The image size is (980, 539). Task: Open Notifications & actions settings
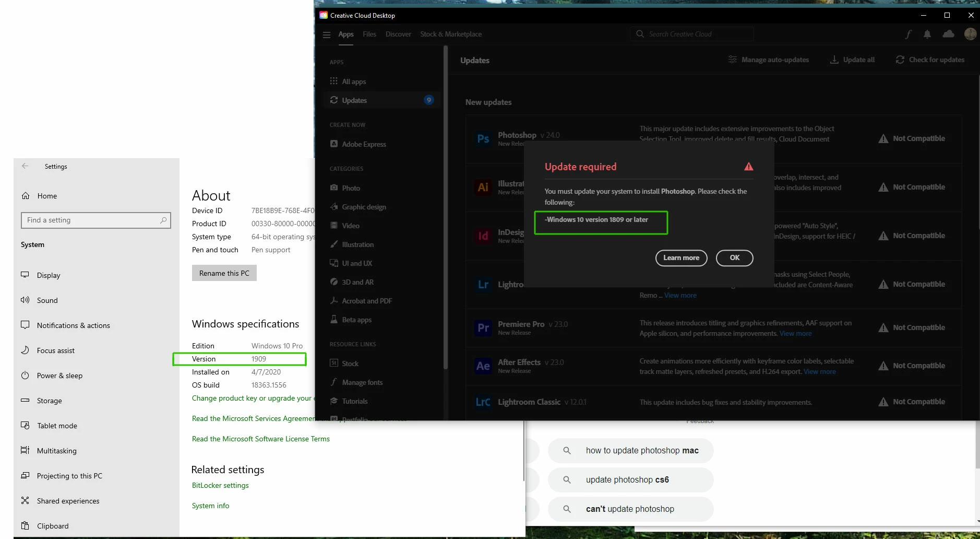[x=97, y=325]
